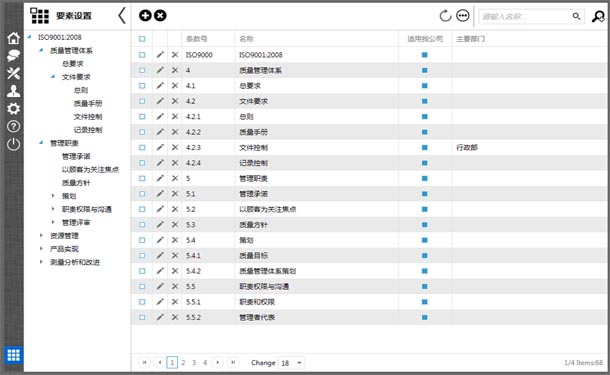
Task: Toggle applicability square for row 5.4
Action: pos(424,240)
